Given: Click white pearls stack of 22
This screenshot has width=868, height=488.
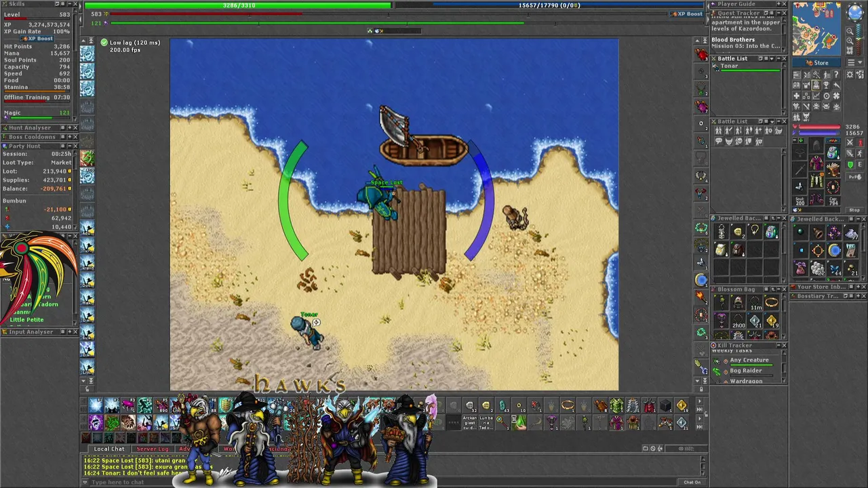Looking at the screenshot, I should (x=818, y=268).
